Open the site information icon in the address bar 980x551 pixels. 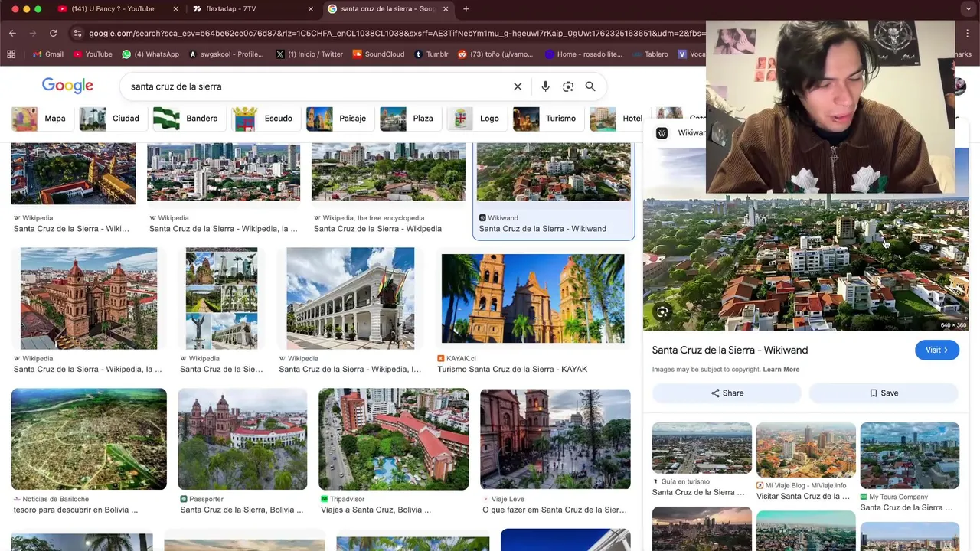[x=77, y=33]
